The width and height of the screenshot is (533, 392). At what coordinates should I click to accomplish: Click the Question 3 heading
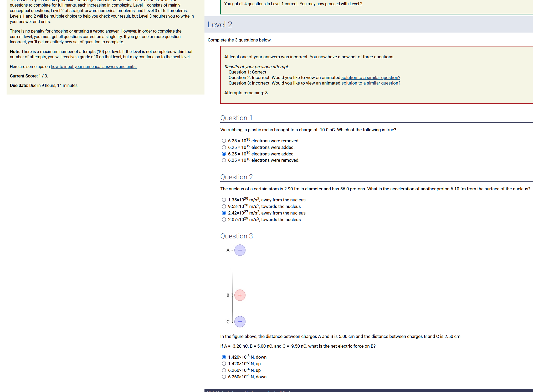(236, 236)
